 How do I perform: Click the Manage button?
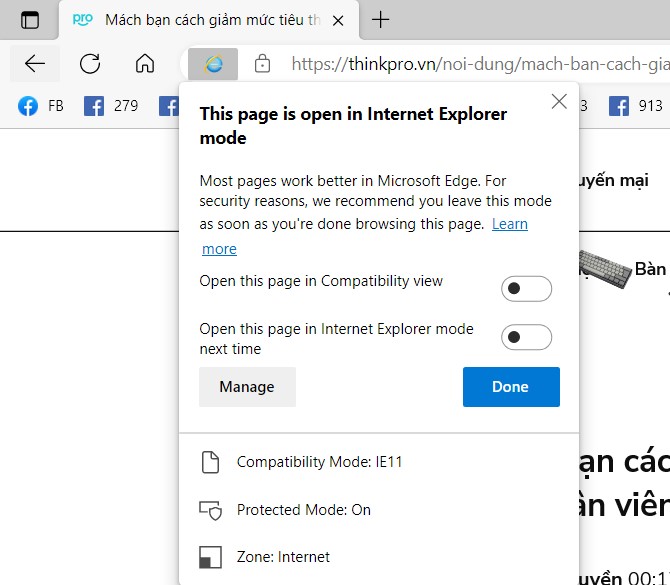pyautogui.click(x=247, y=387)
